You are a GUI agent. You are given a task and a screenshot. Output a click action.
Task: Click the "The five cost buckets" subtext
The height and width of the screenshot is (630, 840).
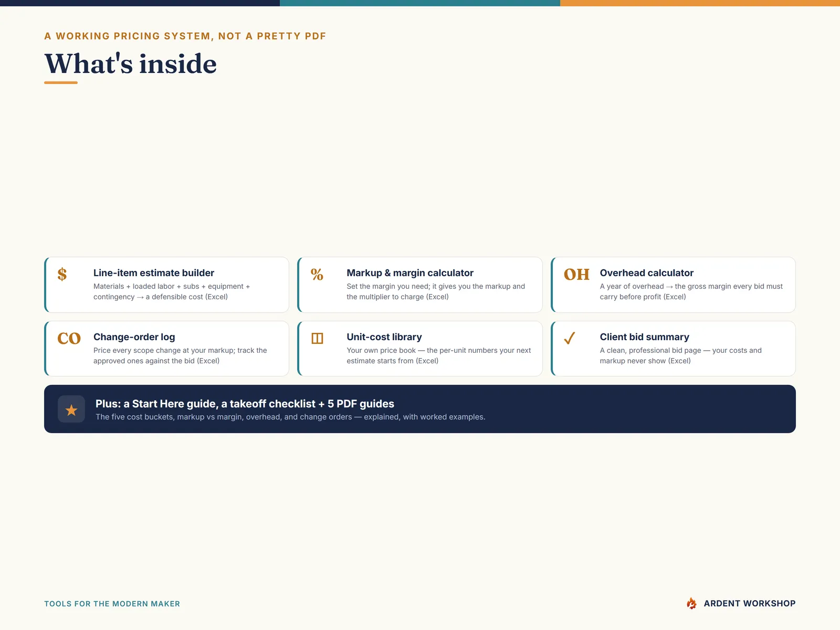point(290,417)
